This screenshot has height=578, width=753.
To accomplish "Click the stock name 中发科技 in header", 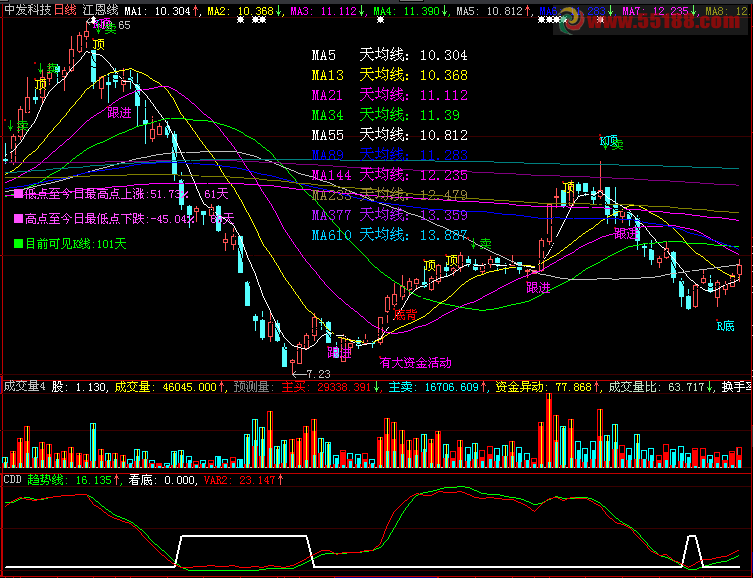I will pos(27,10).
